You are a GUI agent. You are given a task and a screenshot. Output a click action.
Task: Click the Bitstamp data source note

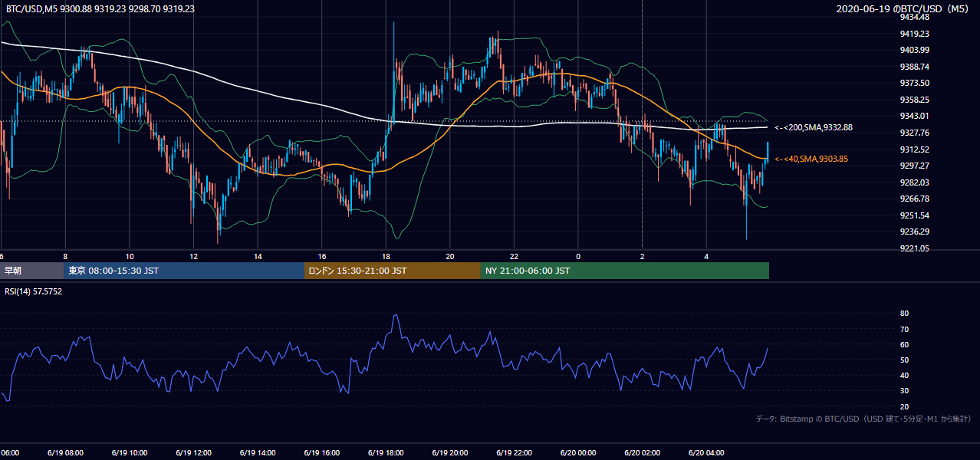point(863,419)
